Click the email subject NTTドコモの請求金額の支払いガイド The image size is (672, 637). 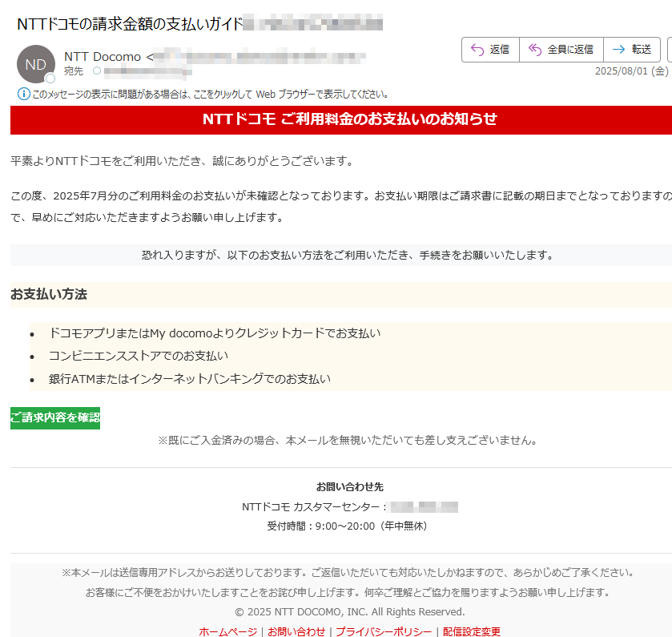click(130, 23)
